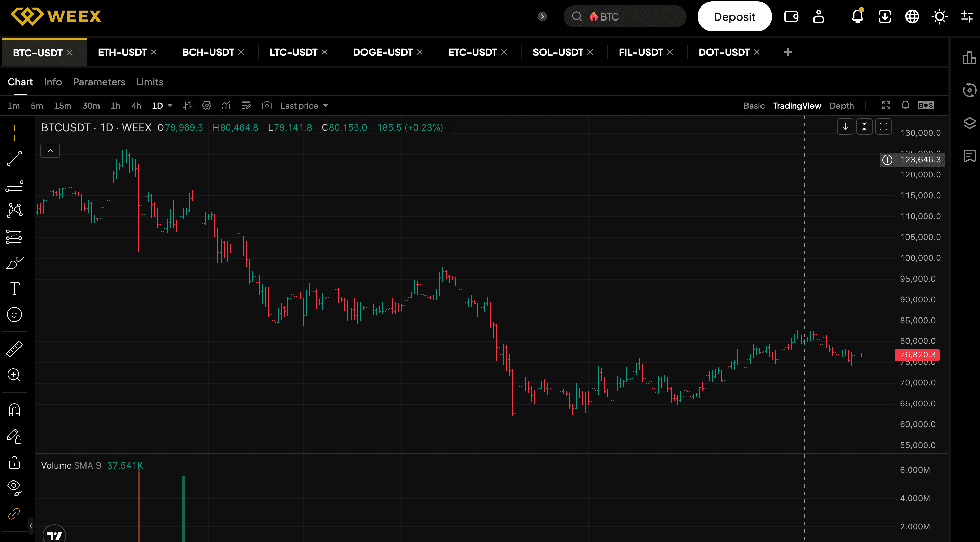Click the Deposit button

(x=734, y=16)
